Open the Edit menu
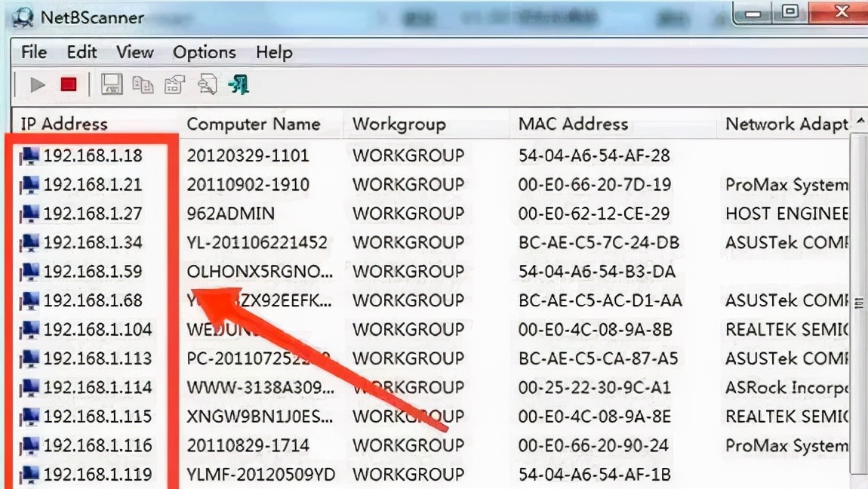The height and width of the screenshot is (489, 868). point(82,52)
